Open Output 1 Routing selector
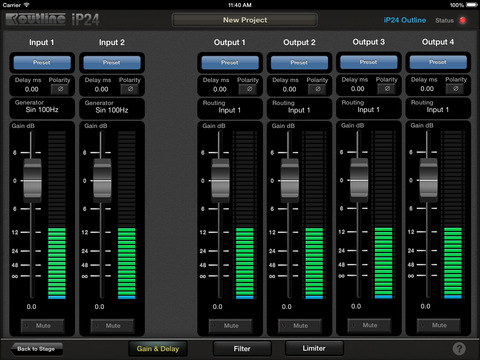480x360 pixels. 230,108
